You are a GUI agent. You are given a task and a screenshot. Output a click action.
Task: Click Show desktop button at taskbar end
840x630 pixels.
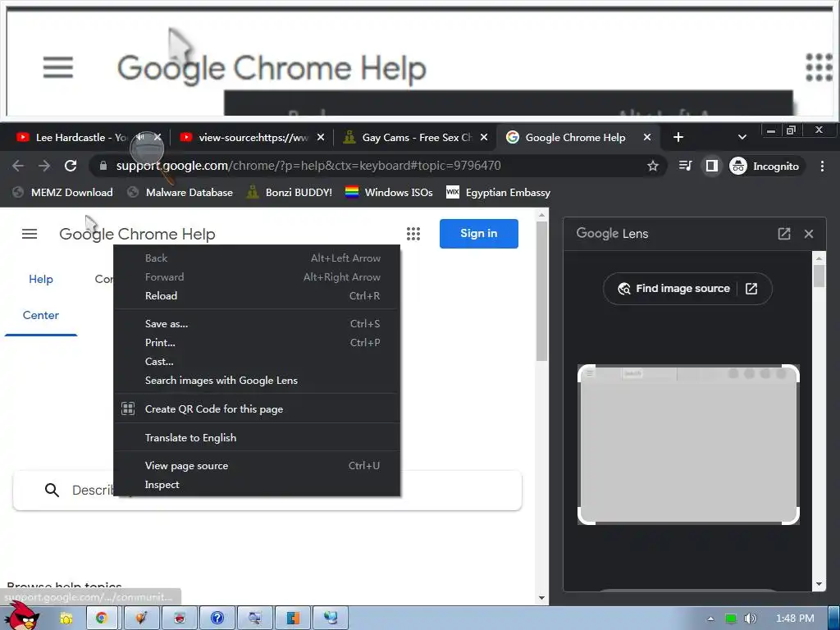point(834,619)
